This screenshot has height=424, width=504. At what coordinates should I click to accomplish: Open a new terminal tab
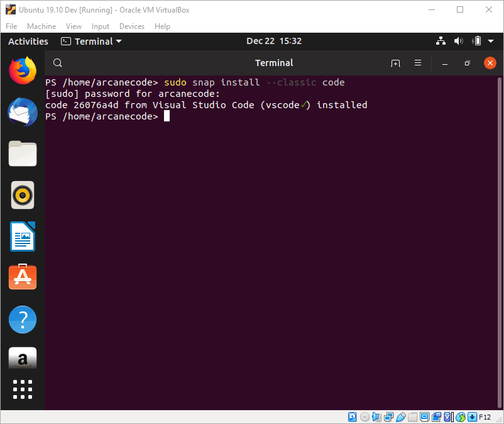click(395, 63)
